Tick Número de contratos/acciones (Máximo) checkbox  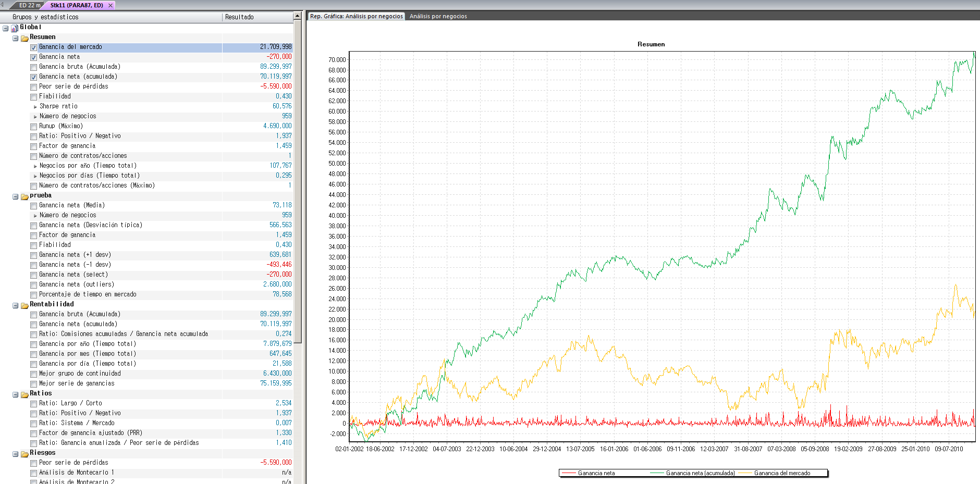pyautogui.click(x=33, y=186)
